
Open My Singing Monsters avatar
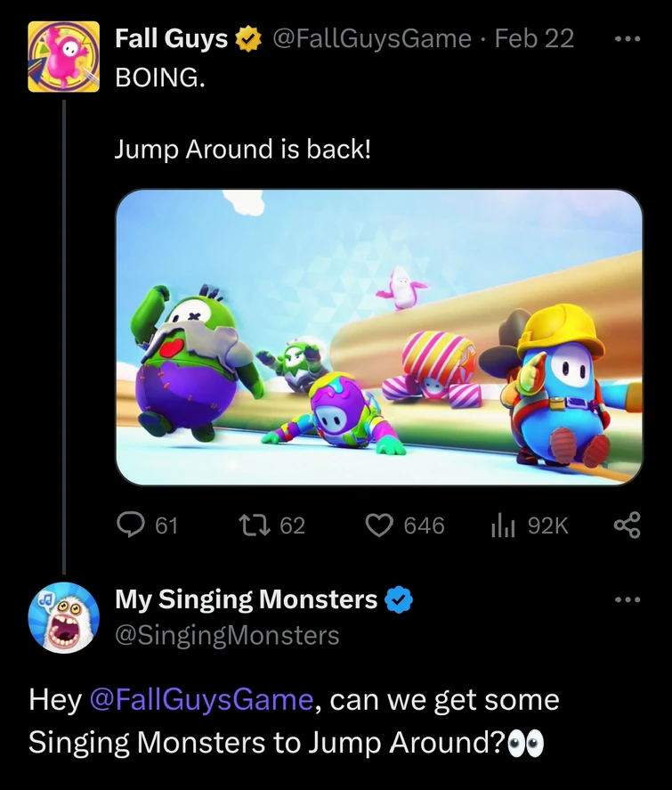63,617
